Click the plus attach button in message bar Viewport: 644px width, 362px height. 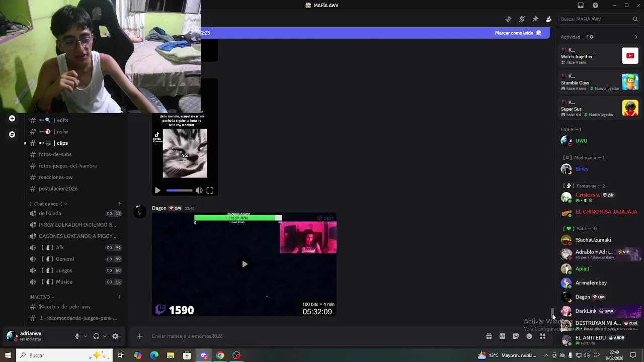tap(140, 336)
